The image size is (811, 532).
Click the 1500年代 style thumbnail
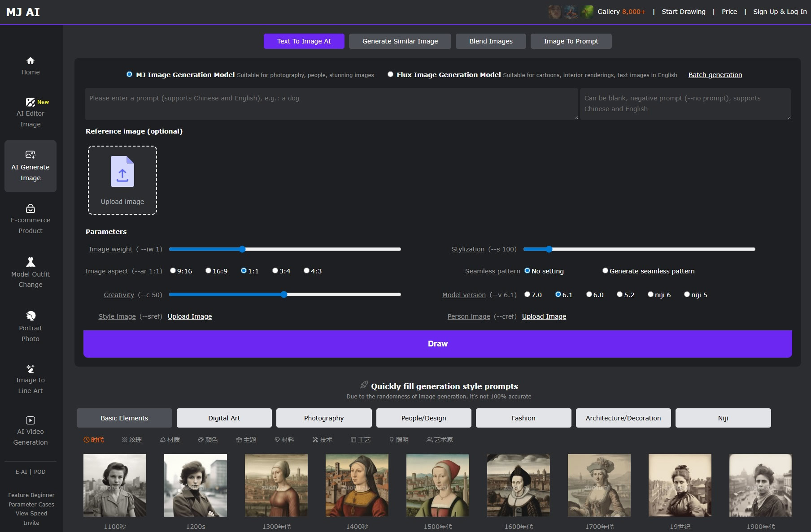point(437,485)
